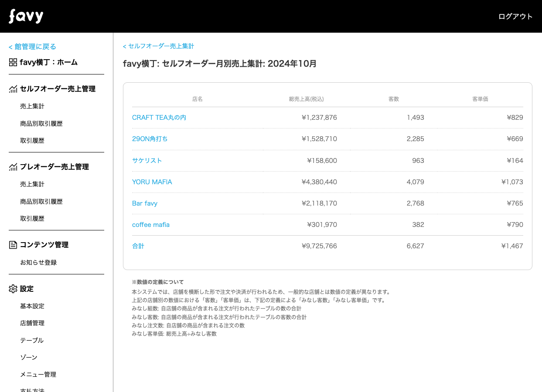
Task: Click the total customer count 6,627
Action: 416,246
